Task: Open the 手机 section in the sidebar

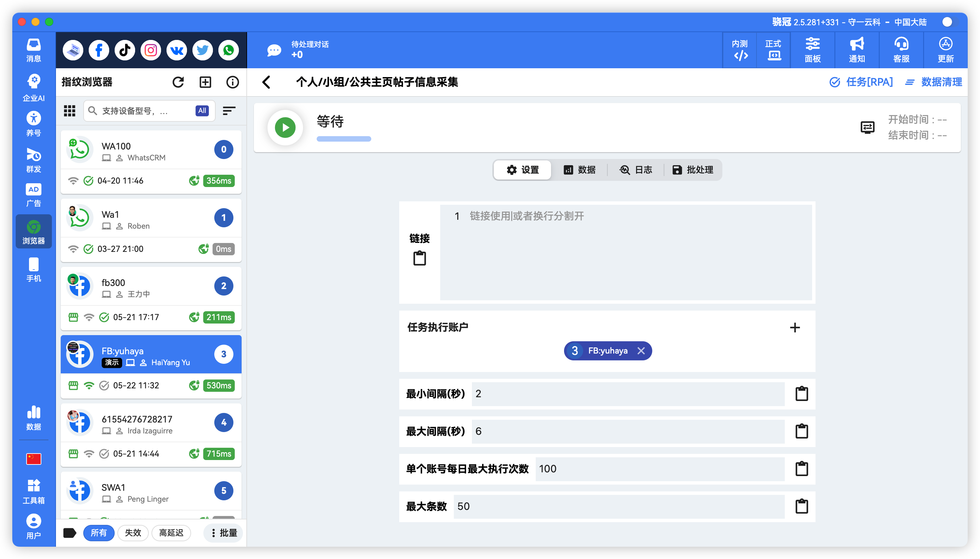Action: click(x=33, y=269)
